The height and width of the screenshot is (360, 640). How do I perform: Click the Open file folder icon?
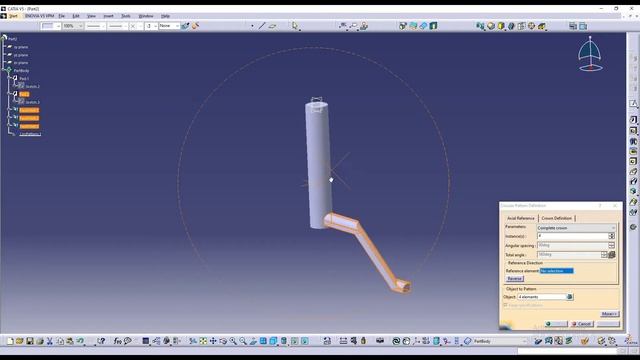pyautogui.click(x=20, y=341)
